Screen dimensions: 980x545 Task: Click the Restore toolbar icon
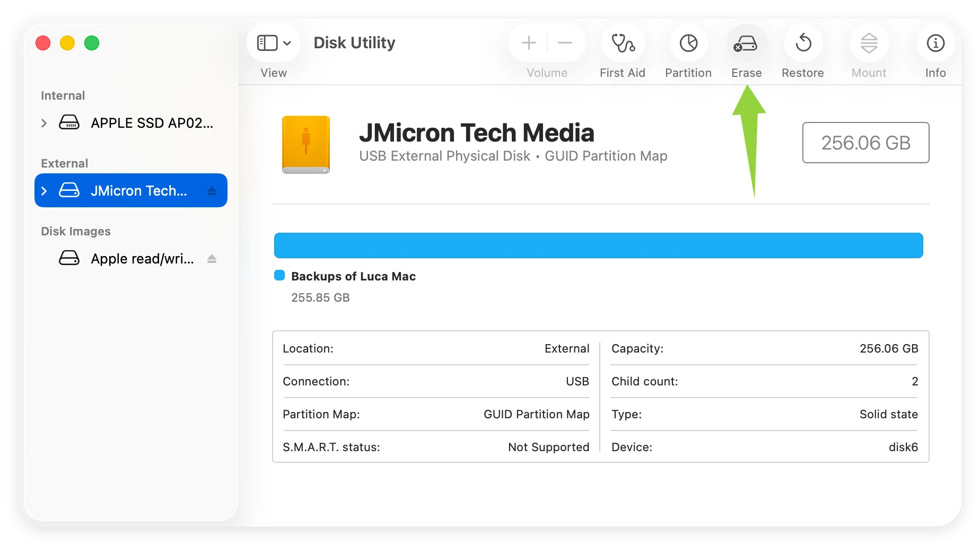pyautogui.click(x=803, y=43)
